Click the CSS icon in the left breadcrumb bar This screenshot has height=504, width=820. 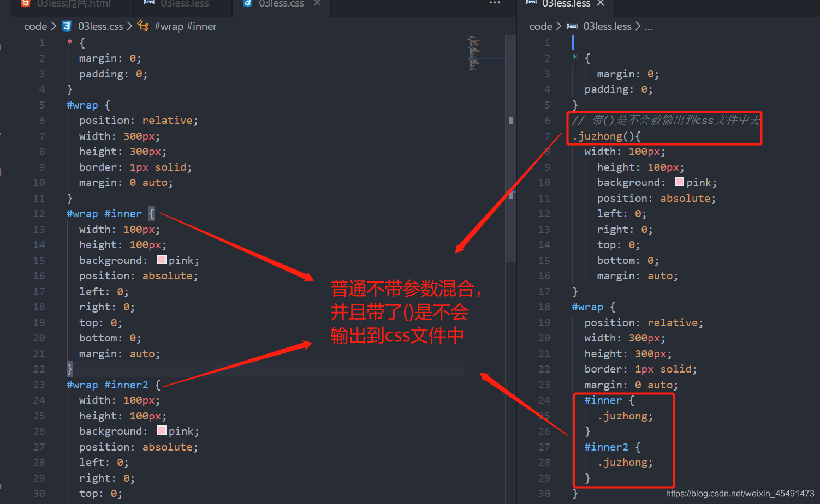pos(66,26)
